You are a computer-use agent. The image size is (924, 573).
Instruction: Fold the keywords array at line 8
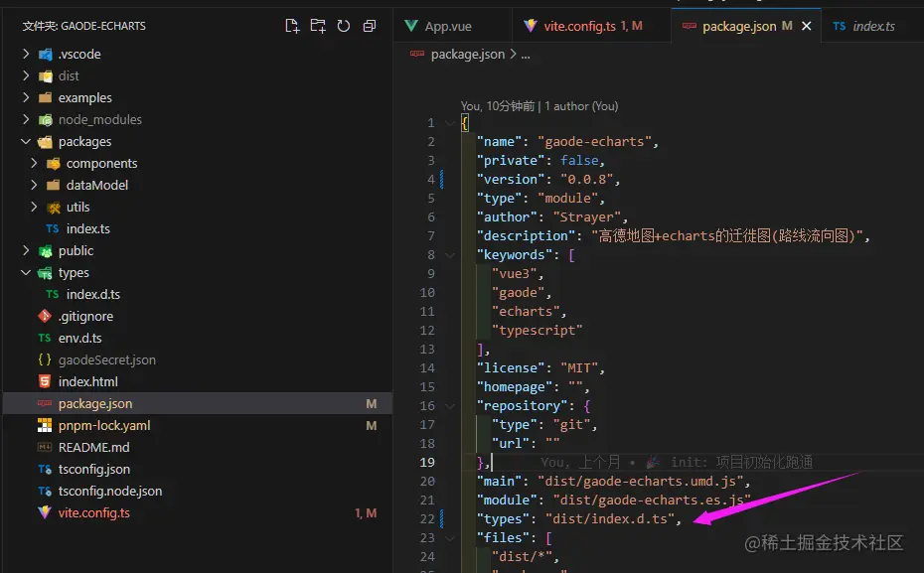point(450,255)
